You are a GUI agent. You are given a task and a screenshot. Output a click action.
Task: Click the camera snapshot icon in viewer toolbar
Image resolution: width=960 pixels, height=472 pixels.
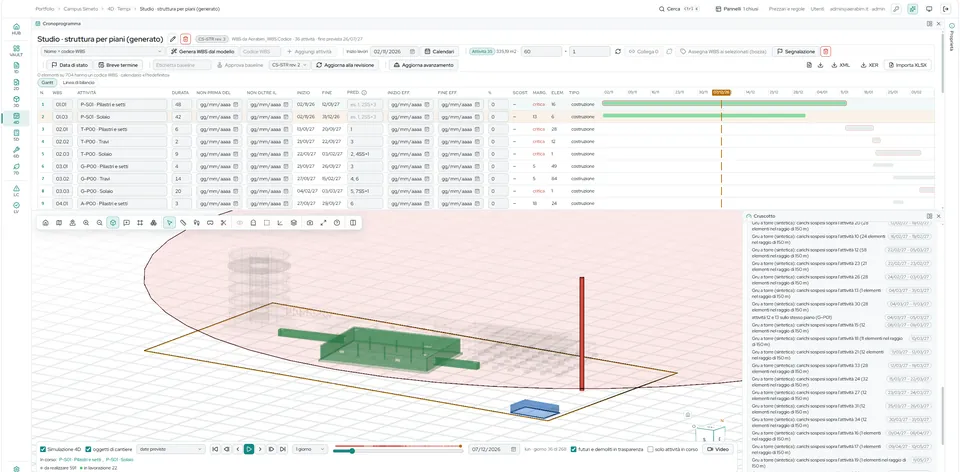(310, 223)
